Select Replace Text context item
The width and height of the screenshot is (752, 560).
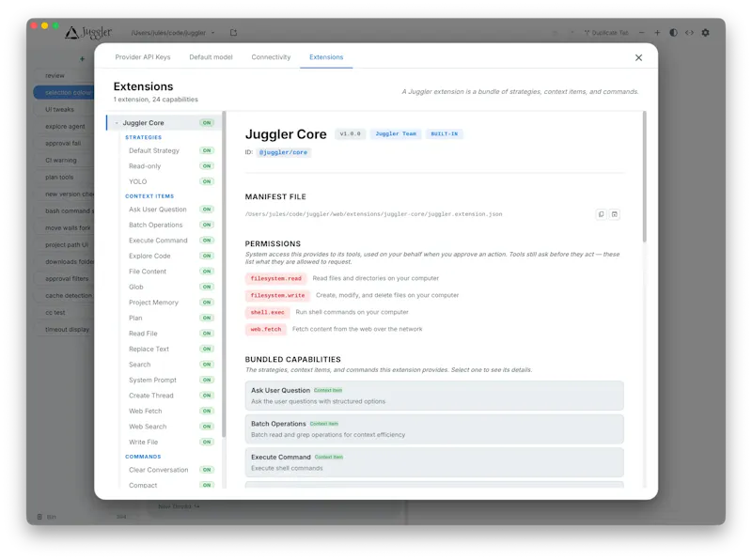[149, 349]
